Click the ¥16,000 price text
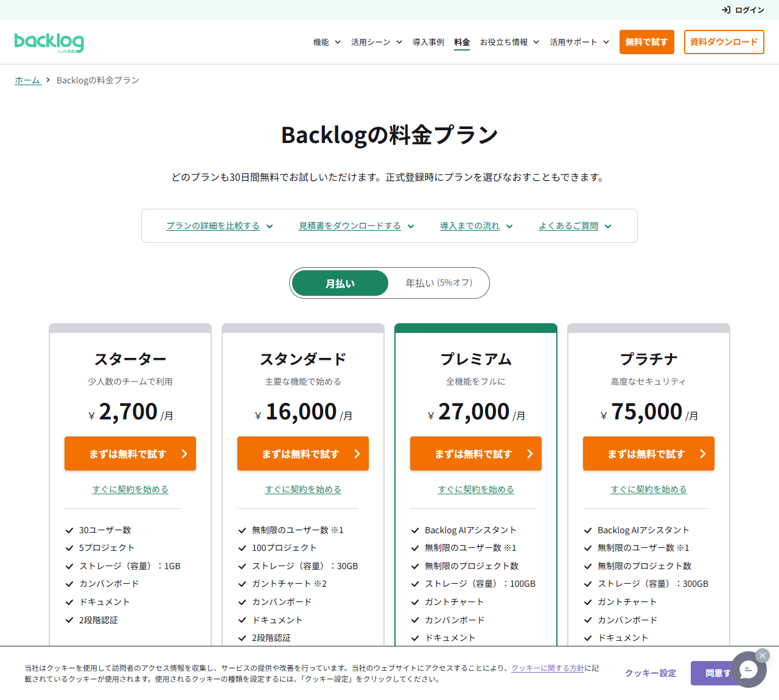779x700 pixels. click(303, 412)
